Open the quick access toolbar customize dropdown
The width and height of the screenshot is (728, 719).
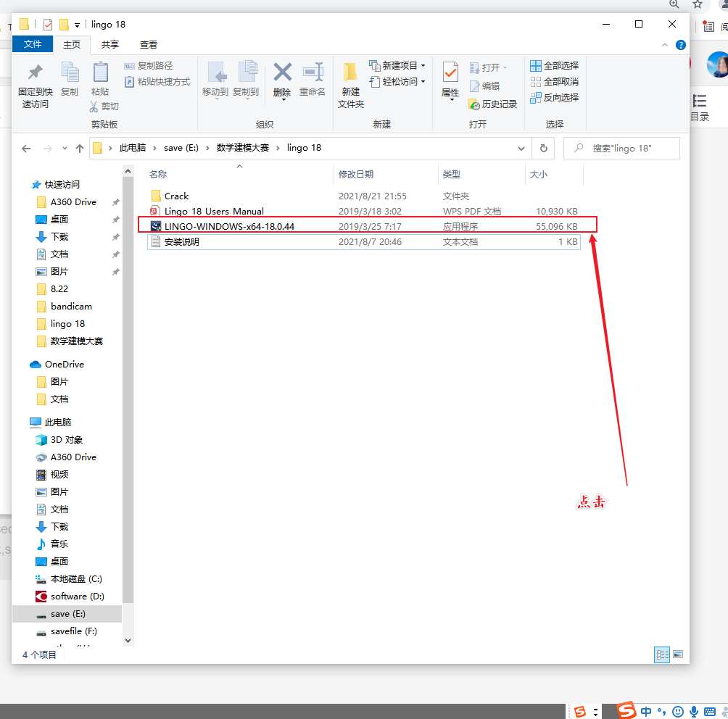click(77, 25)
